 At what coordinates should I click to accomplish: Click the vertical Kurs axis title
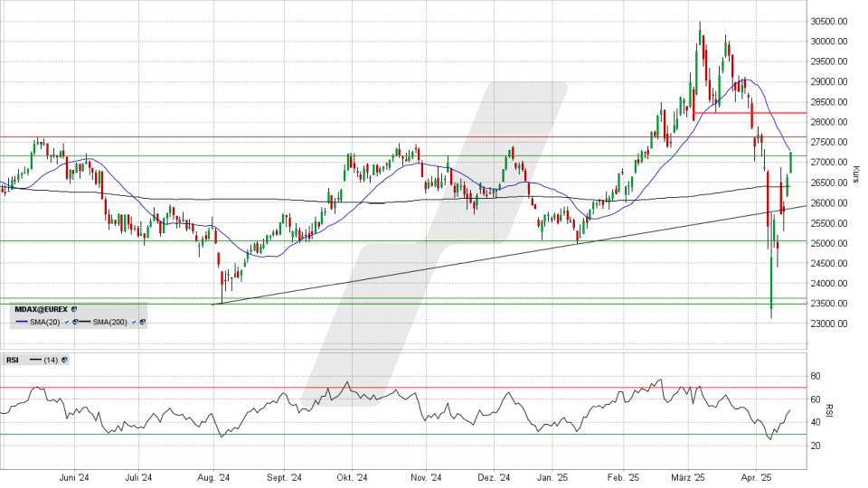[x=856, y=174]
